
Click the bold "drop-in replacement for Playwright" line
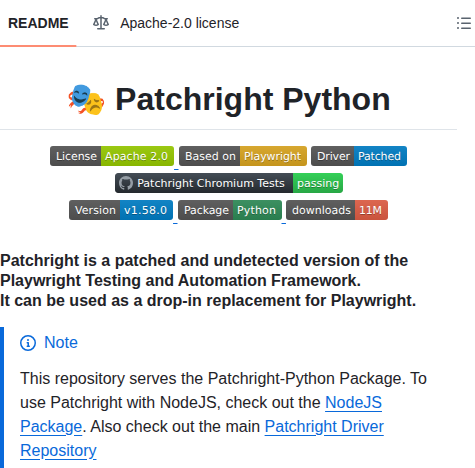pyautogui.click(x=208, y=301)
